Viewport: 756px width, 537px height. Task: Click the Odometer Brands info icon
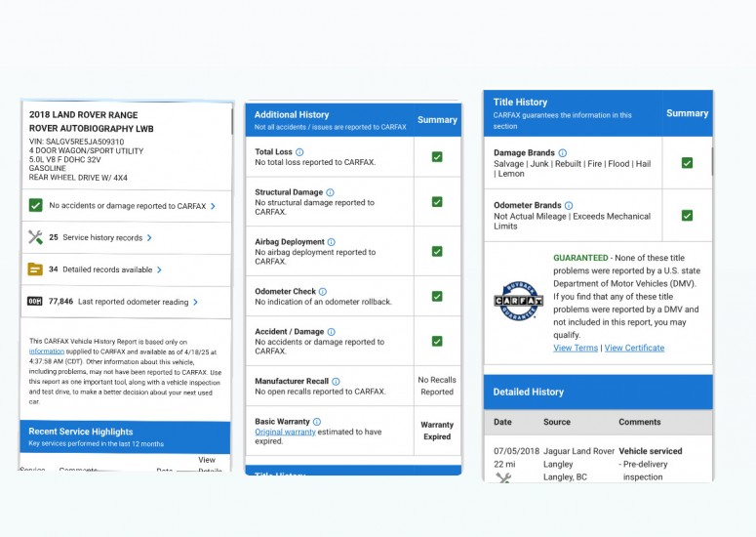pos(570,206)
